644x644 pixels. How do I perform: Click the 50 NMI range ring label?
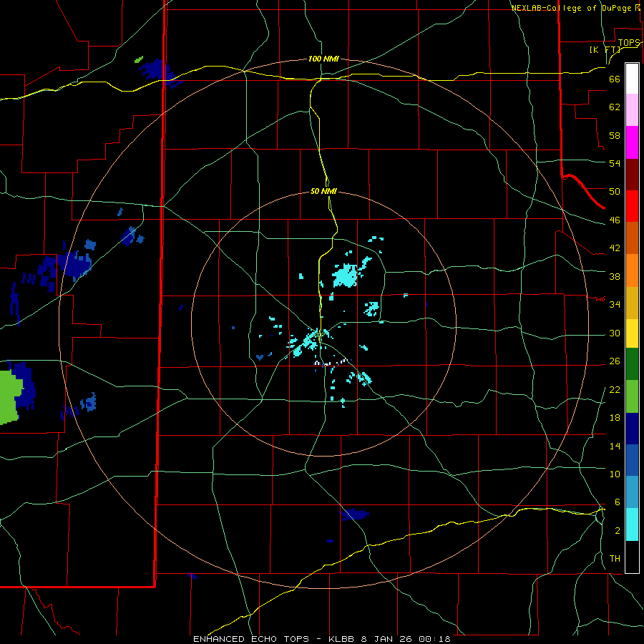tap(323, 191)
